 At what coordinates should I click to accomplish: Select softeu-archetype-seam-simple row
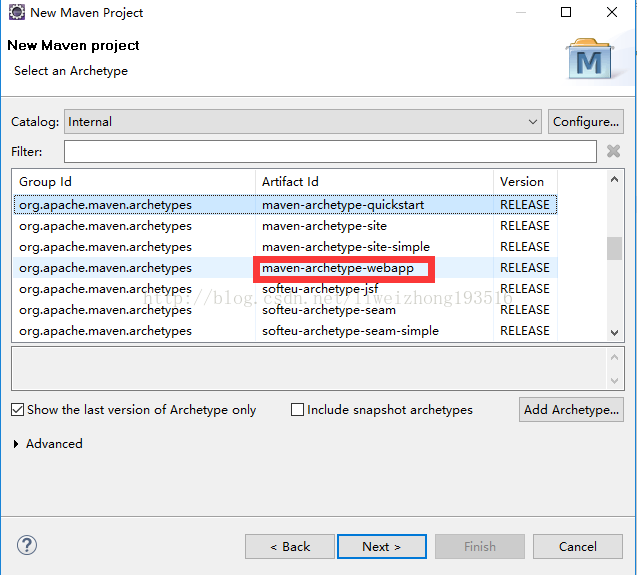pyautogui.click(x=285, y=331)
